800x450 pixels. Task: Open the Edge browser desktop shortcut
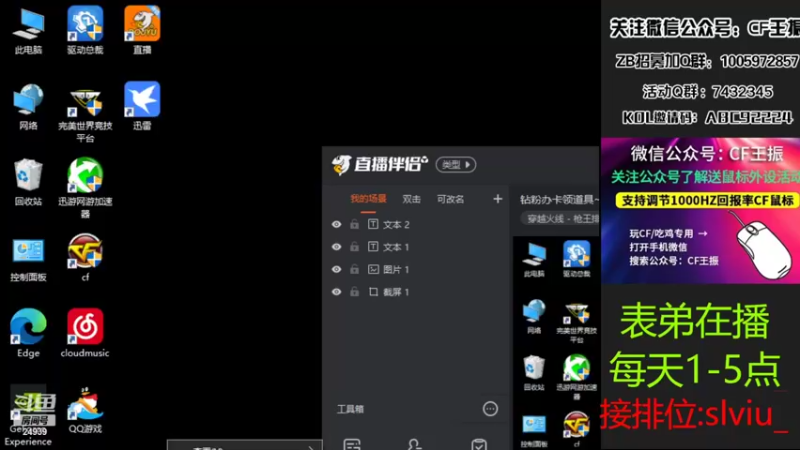29,333
